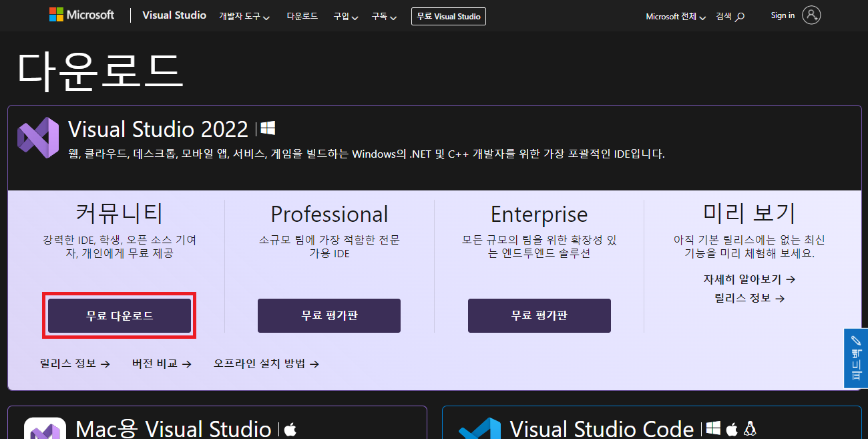Click 무료 평가판 under Professional

pyautogui.click(x=329, y=315)
